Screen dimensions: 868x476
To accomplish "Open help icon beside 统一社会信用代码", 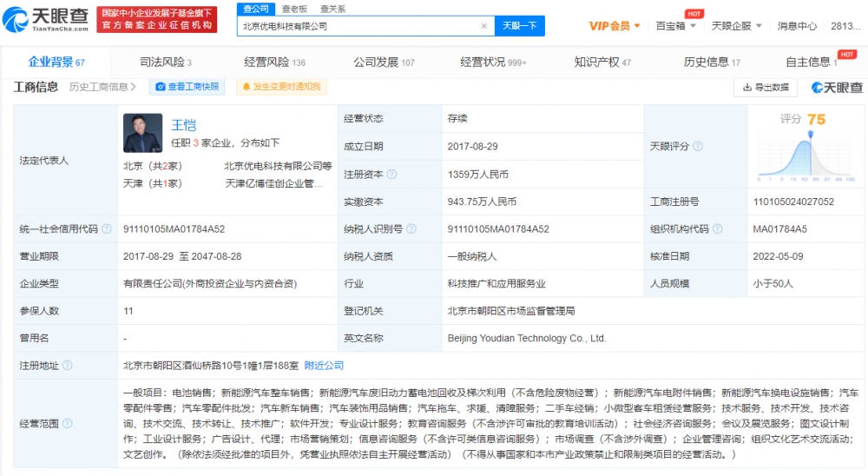I will coord(107,228).
